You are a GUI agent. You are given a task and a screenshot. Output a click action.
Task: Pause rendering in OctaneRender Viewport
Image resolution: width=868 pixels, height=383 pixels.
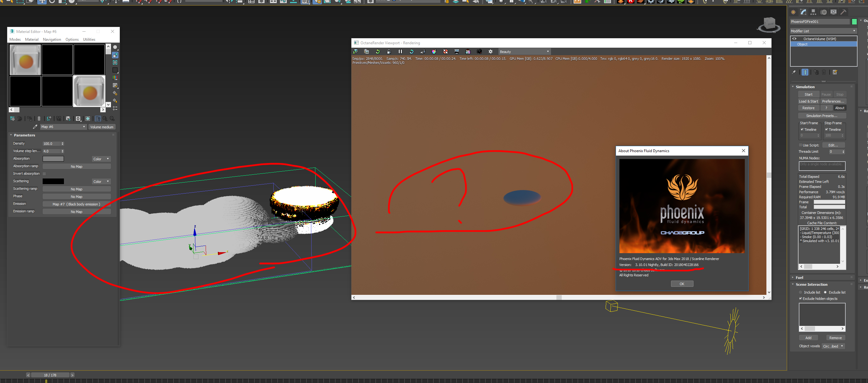400,51
